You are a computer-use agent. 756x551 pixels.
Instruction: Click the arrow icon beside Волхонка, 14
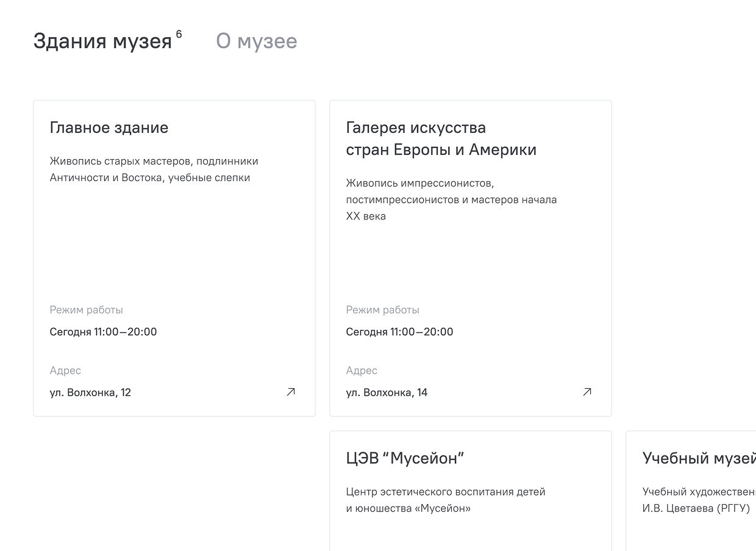587,392
